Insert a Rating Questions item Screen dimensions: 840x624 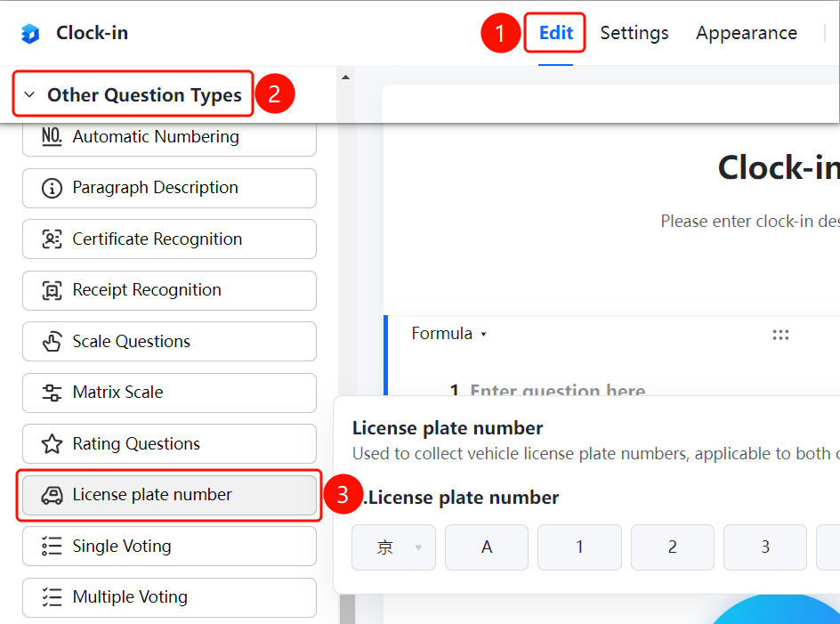tap(169, 444)
